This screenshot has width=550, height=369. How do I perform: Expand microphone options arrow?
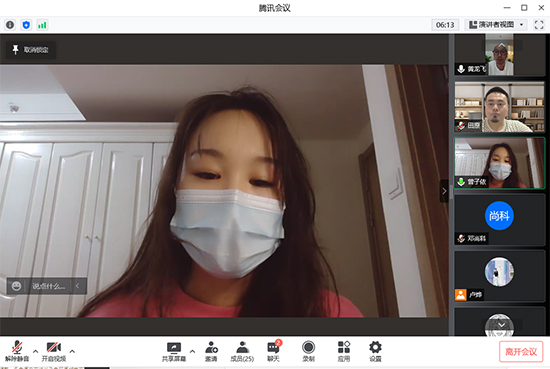(35, 351)
